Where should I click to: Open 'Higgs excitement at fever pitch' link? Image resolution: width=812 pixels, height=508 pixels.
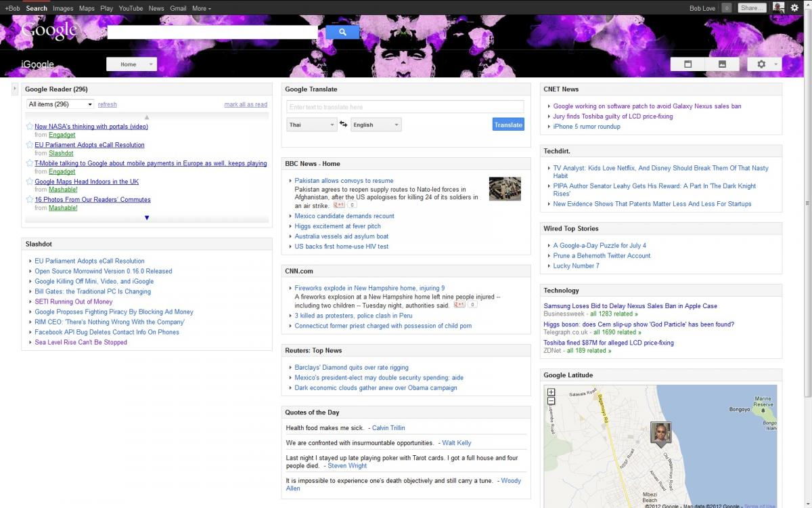click(x=338, y=226)
